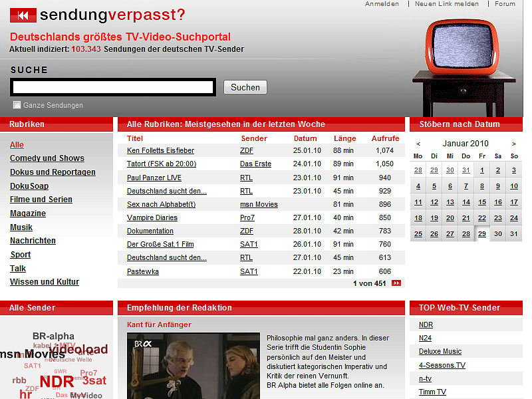
Task: Open the Forum link in header
Action: [505, 4]
